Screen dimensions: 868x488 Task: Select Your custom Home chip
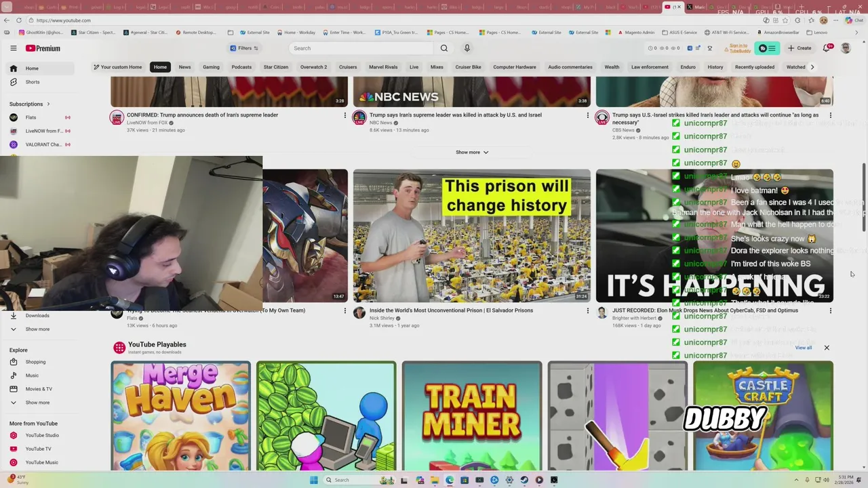point(119,67)
